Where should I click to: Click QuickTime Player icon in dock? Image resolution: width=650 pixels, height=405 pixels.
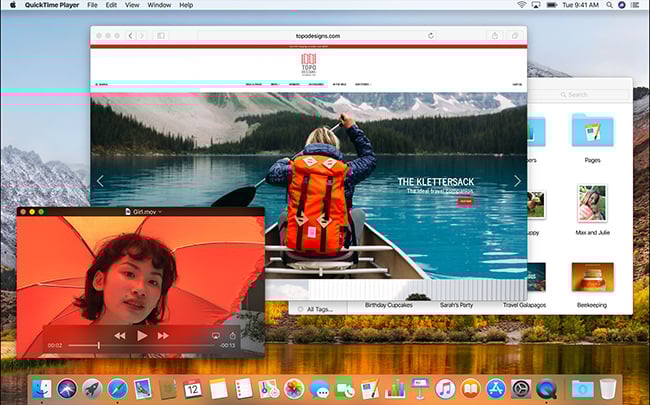coord(547,389)
